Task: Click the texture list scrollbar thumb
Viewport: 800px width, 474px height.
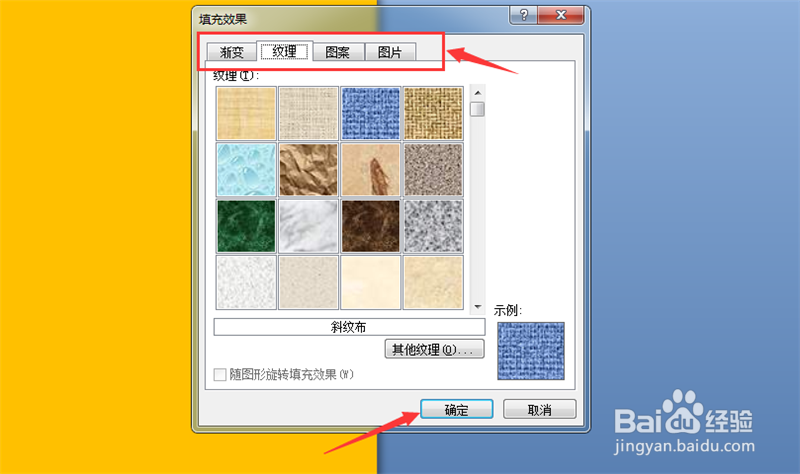Action: coord(478,109)
